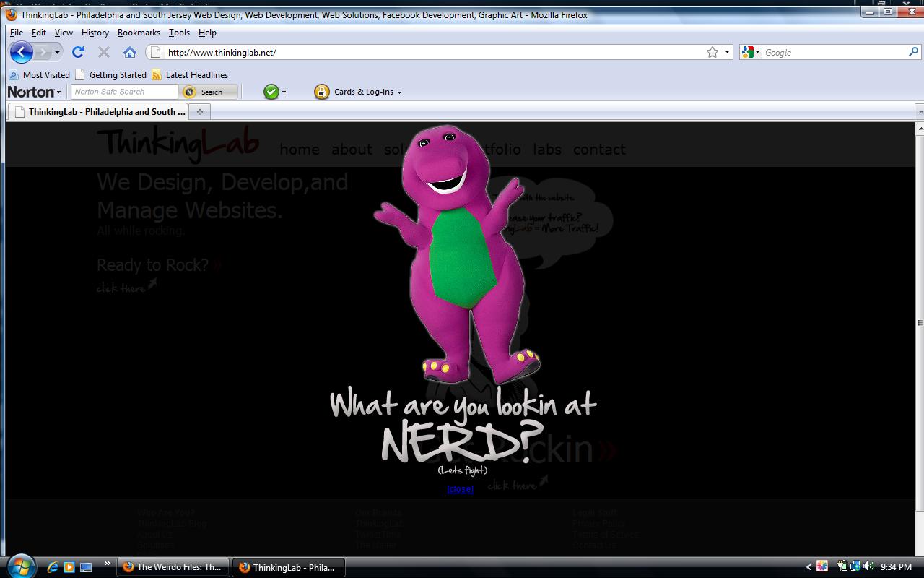
Task: Stop loading the page with the X button
Action: (x=104, y=52)
